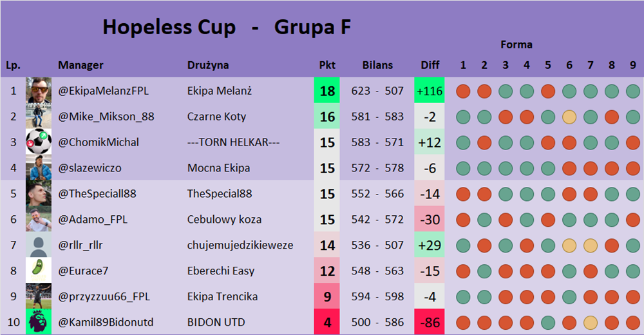644x335 pixels.
Task: Select the team name Cebulowy koza
Action: 224,220
